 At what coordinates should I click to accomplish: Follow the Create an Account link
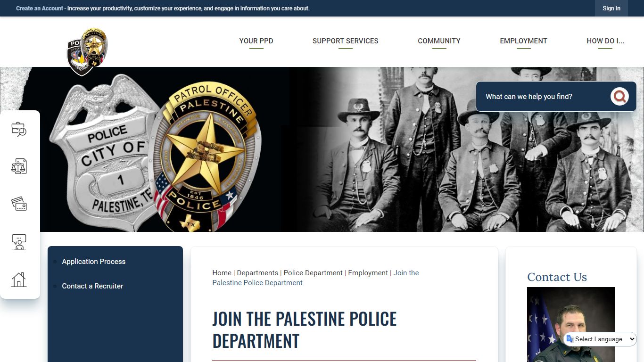(40, 8)
